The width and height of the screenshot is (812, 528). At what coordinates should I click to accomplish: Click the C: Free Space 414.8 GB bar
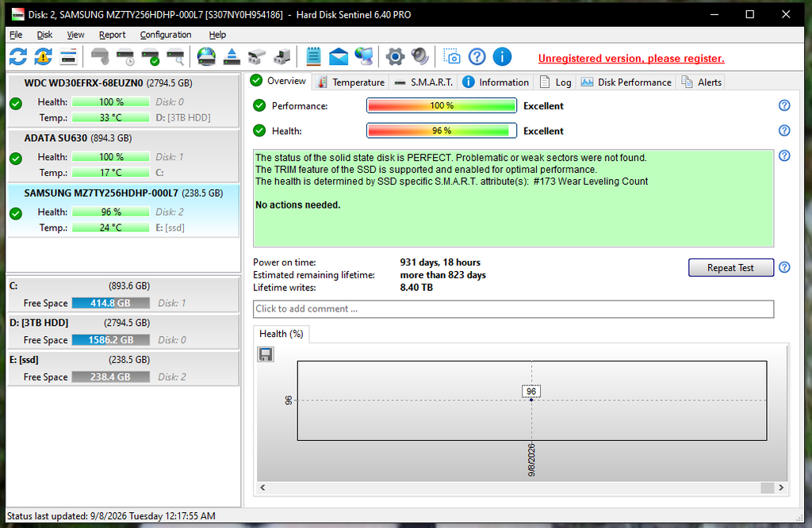[x=110, y=303]
